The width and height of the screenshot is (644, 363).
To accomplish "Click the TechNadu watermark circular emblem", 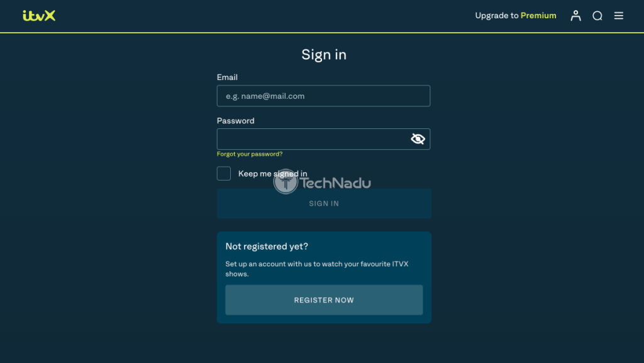I will (x=286, y=182).
